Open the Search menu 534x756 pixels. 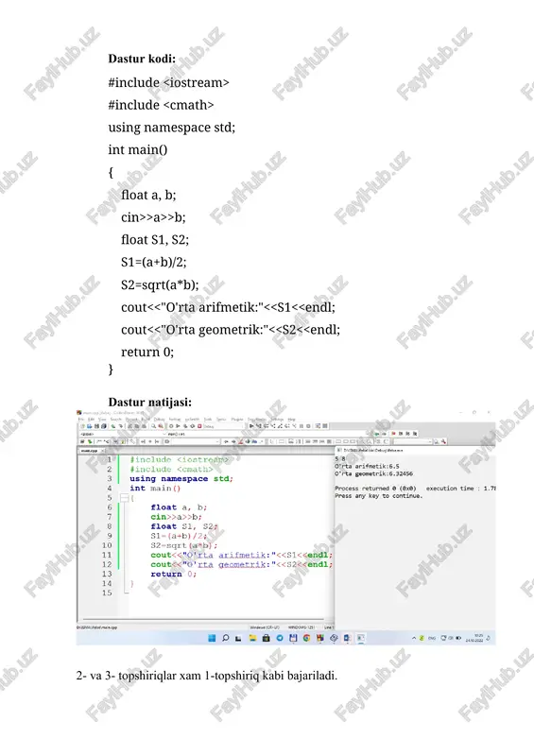[115, 420]
